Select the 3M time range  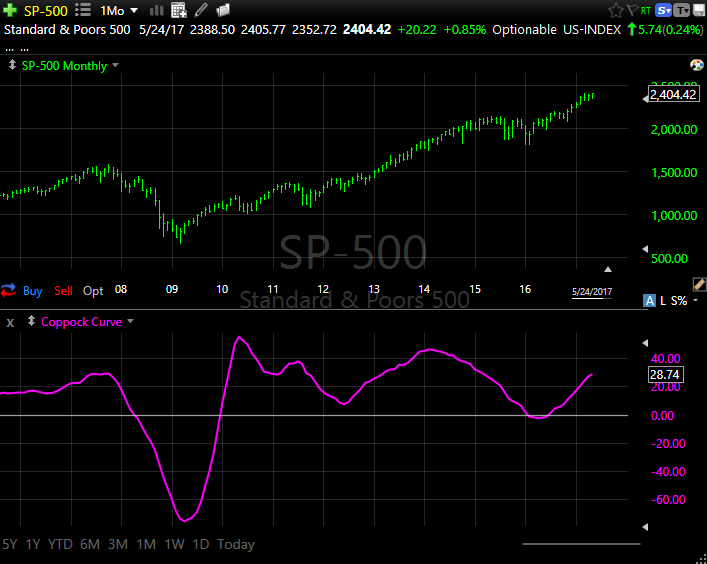click(118, 544)
